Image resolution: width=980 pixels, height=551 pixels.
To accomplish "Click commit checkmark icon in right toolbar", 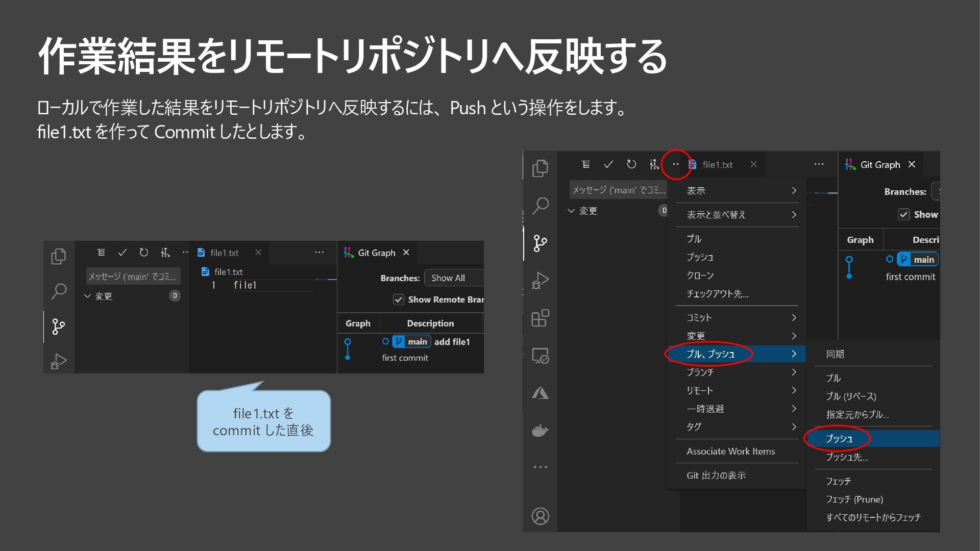I will [x=608, y=164].
